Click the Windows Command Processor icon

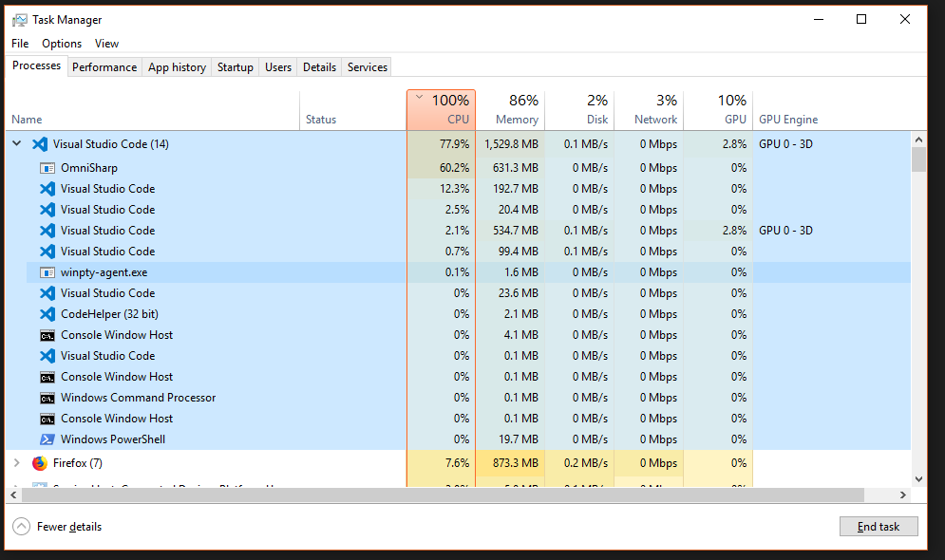[x=47, y=398]
